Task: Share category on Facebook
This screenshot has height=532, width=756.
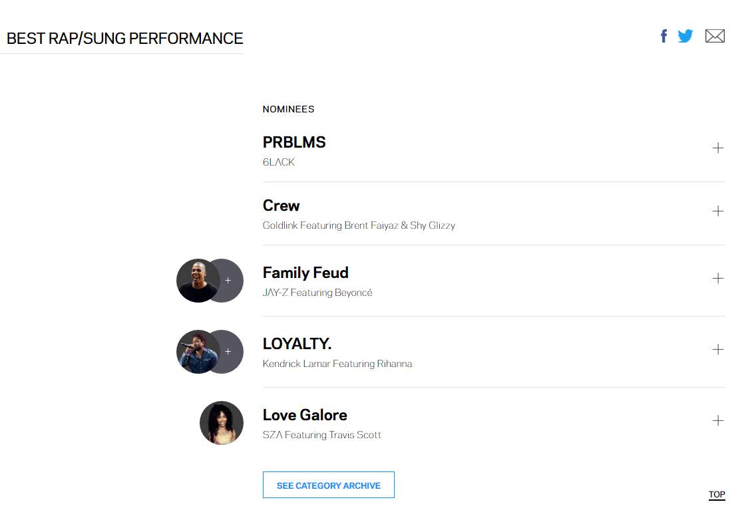Action: pyautogui.click(x=663, y=37)
